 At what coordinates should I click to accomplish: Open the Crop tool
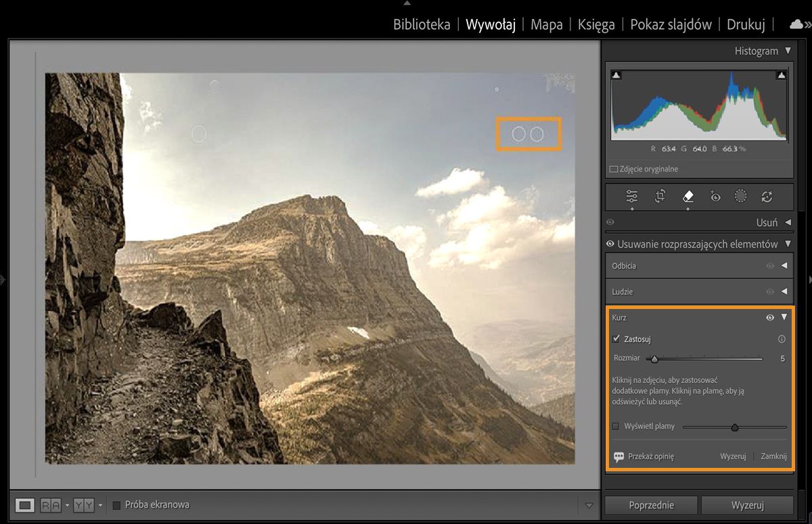tap(660, 196)
